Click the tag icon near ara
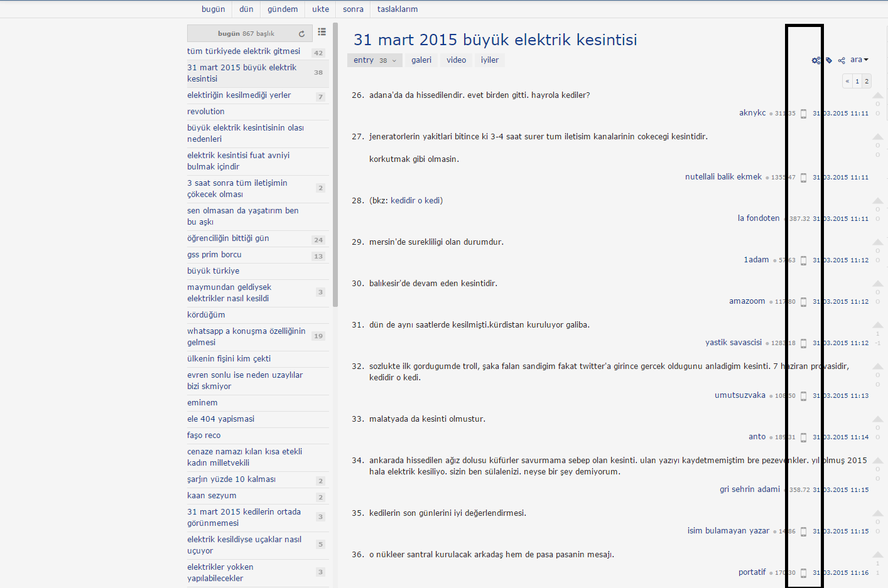 829,60
